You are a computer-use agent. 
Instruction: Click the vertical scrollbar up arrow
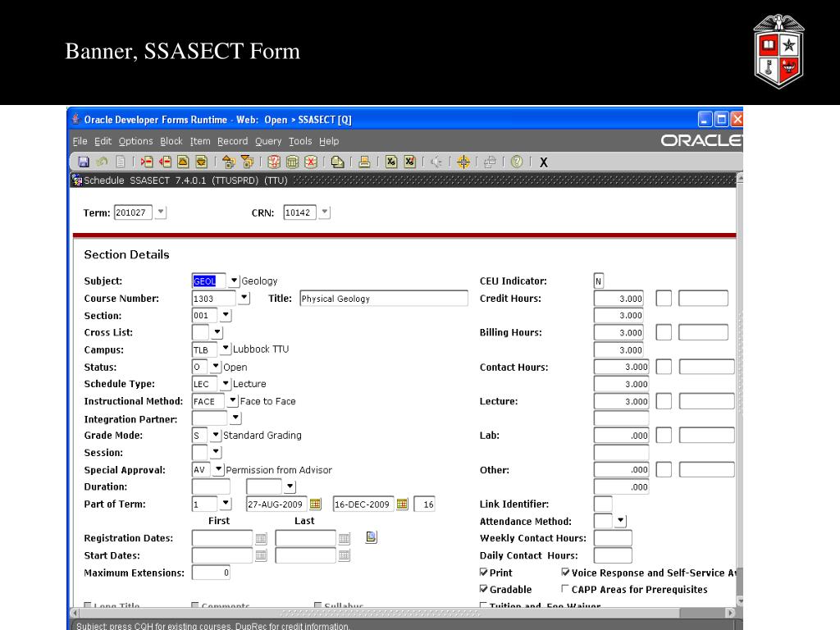pos(740,177)
